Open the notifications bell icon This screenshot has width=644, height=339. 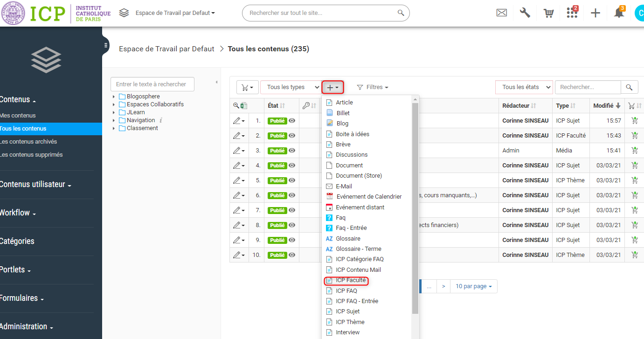tap(619, 13)
